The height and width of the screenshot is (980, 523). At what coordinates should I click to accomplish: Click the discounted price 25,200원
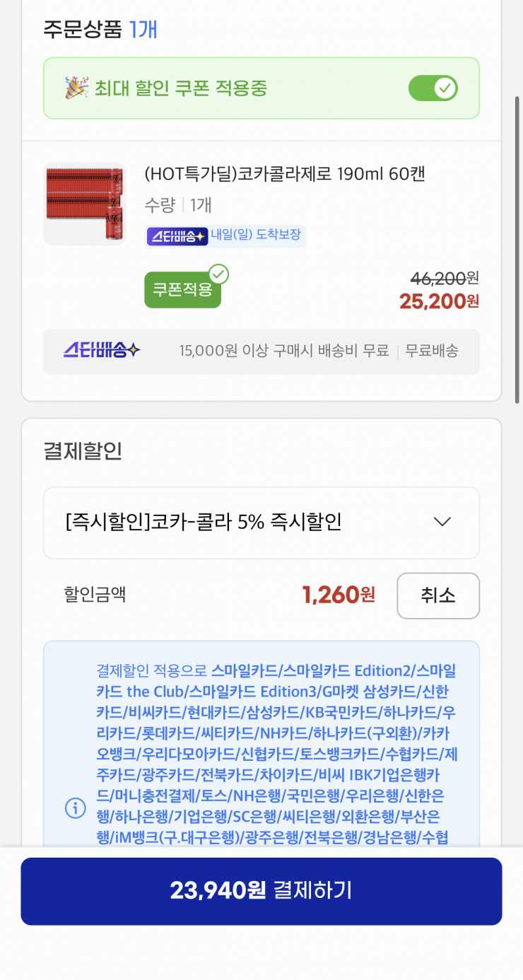[439, 301]
